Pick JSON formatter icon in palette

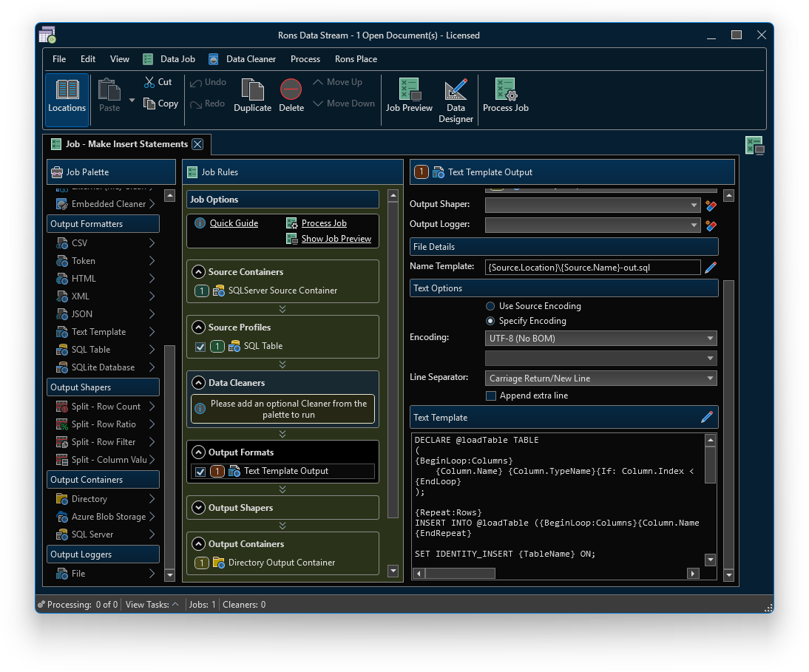tap(62, 314)
